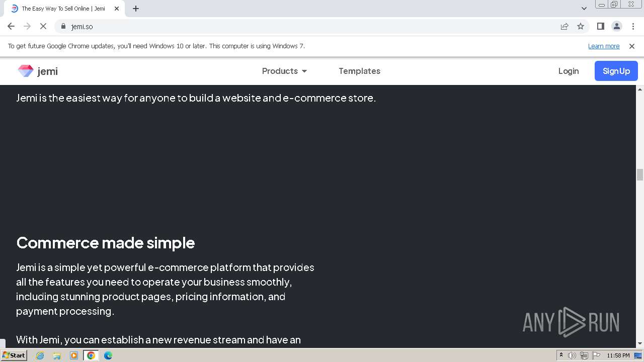View site information padlock icon
The width and height of the screenshot is (644, 362).
point(63,26)
